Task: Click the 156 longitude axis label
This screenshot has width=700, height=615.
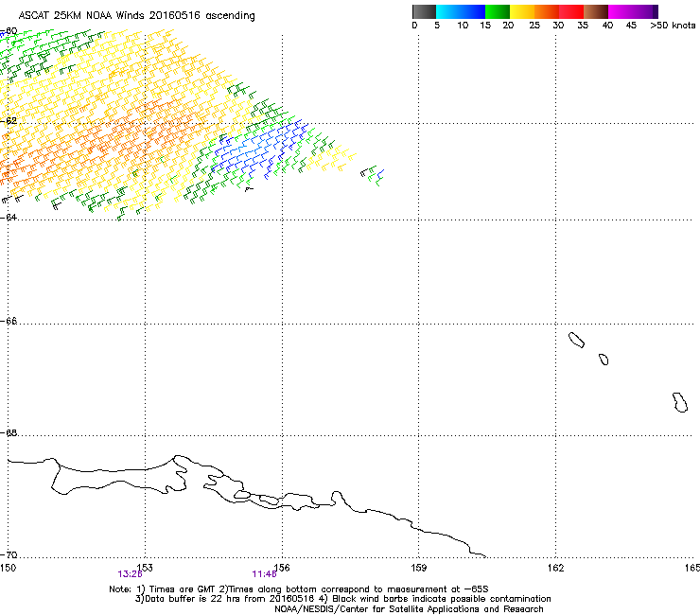Action: coord(282,568)
